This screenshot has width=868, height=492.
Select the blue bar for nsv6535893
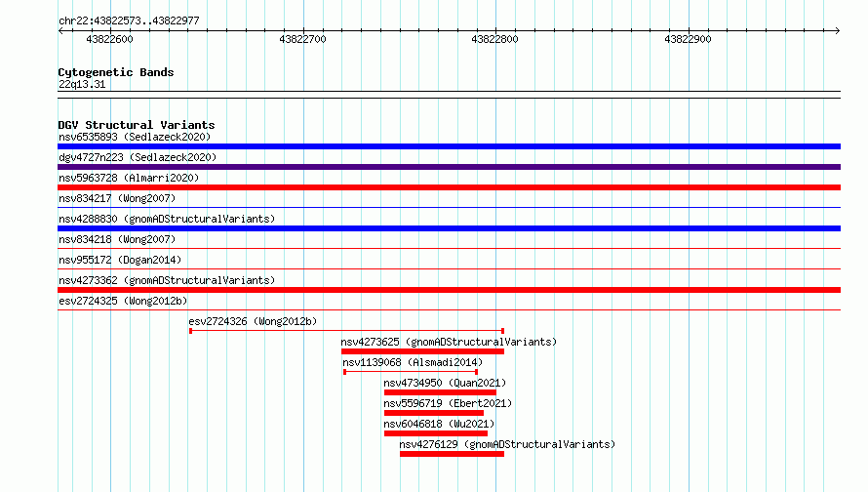tap(449, 146)
